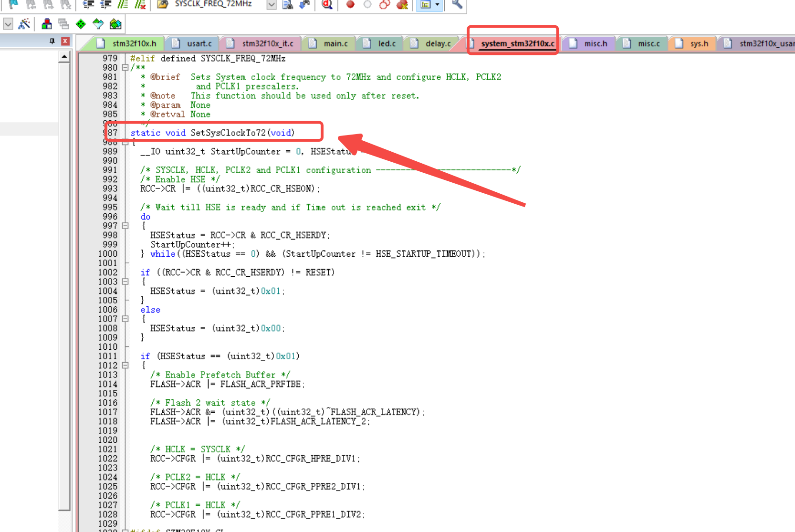Open the window layout dropdown arrow
Viewport: 795px width, 532px height.
click(437, 4)
